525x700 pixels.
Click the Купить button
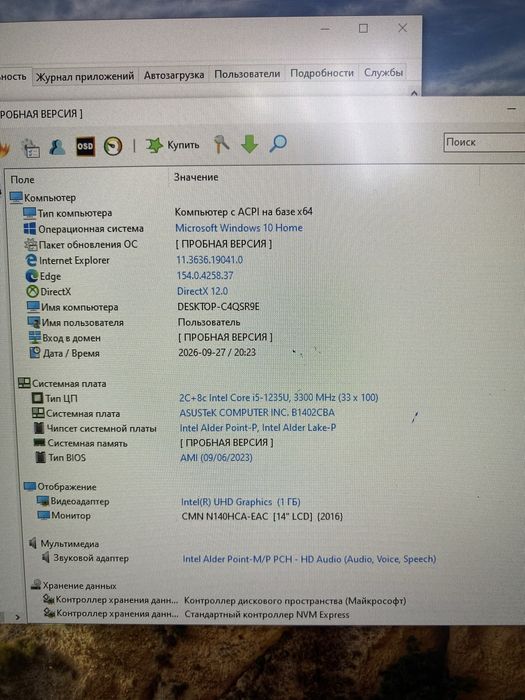(x=172, y=145)
